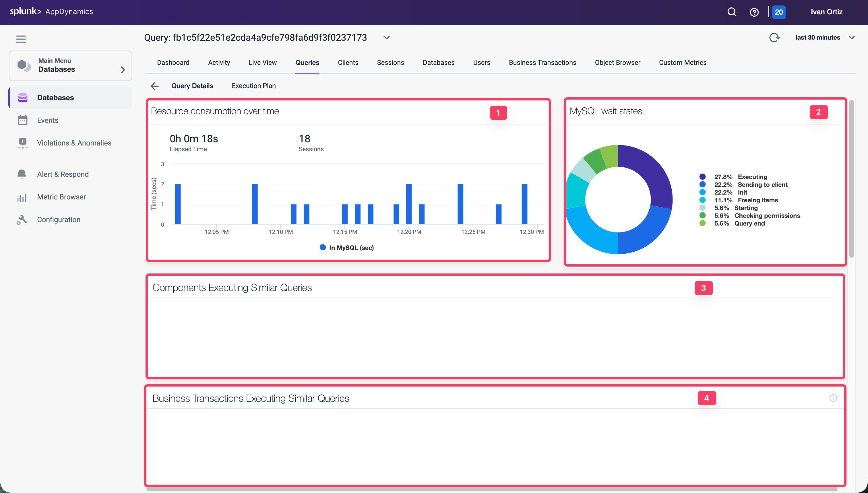Screen dimensions: 868x493
Task: Toggle In MySQL (sec) legend series
Action: 347,248
